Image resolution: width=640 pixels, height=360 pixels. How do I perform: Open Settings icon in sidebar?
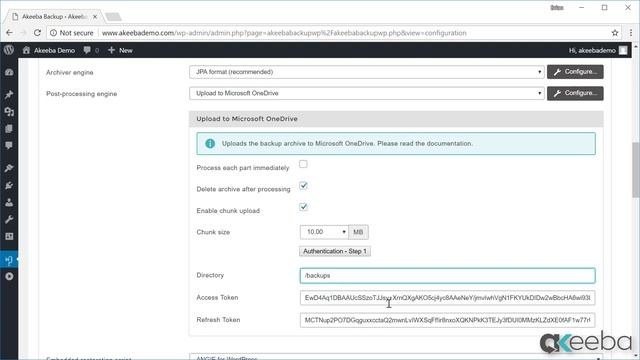tap(9, 236)
